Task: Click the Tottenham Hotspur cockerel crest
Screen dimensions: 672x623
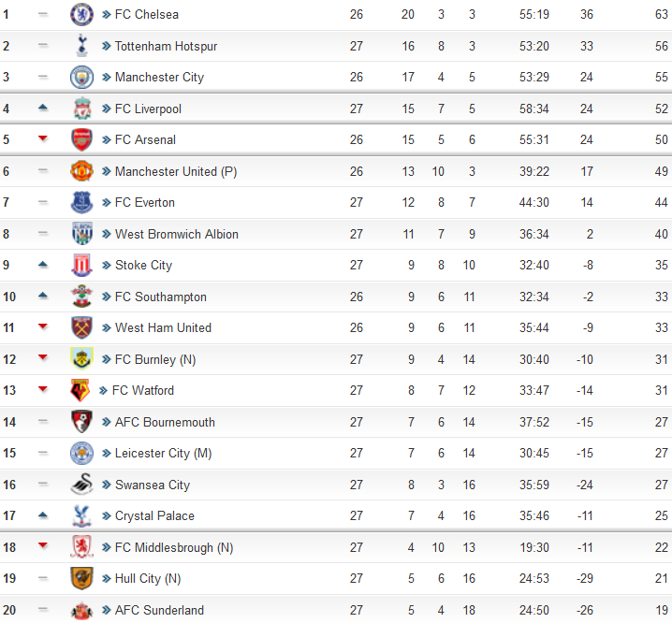Action: (x=81, y=46)
